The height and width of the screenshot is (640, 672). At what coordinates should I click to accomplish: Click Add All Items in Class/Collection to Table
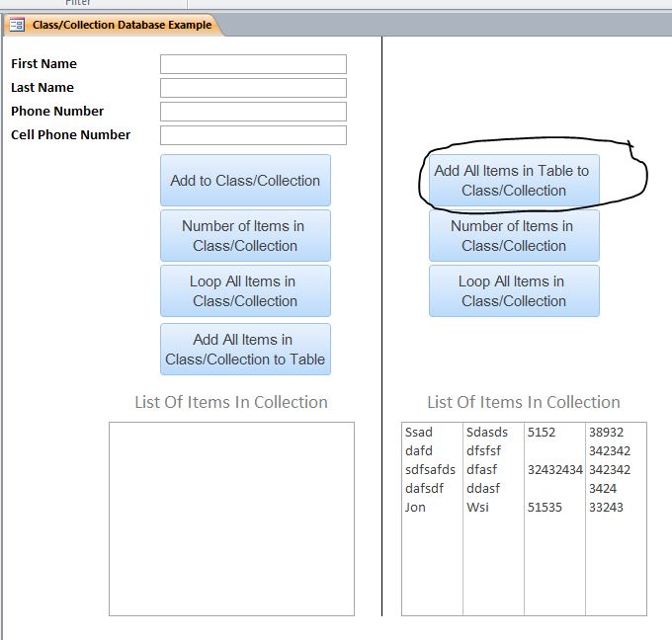click(245, 349)
